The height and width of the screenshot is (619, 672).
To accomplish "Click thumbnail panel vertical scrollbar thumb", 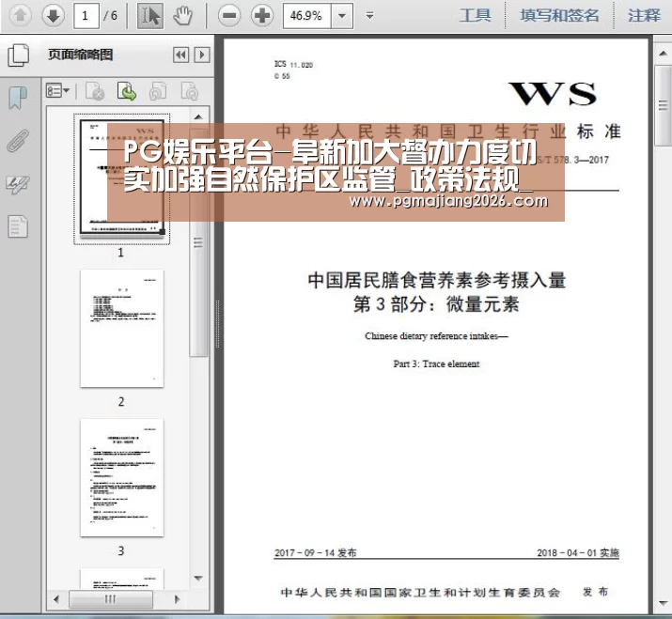I will pos(198,242).
